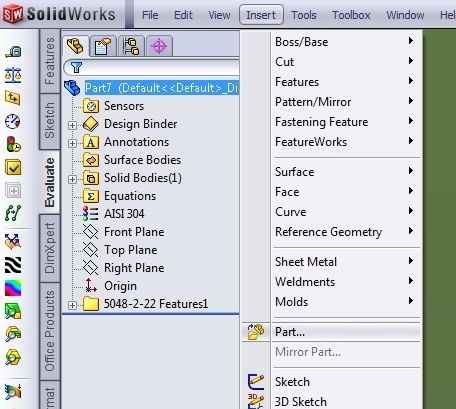Expand the 5048-2-22 Features1 folder
456x409 pixels.
coord(72,305)
